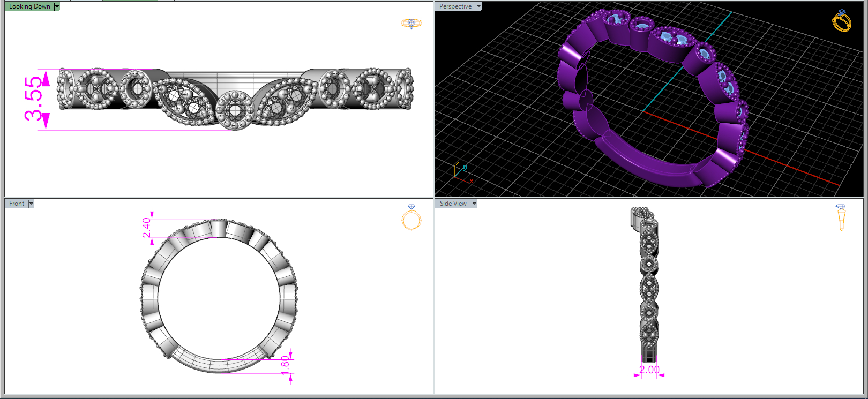Select the Front viewport title
Viewport: 868px width, 399px height.
[17, 204]
